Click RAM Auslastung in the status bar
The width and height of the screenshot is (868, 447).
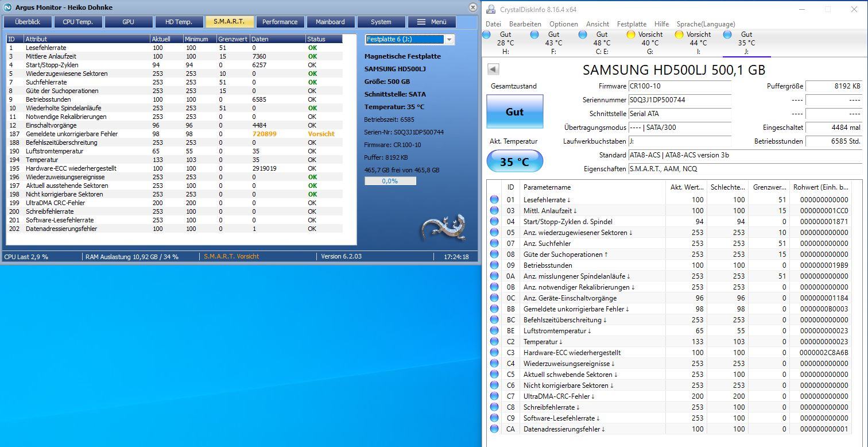coord(132,257)
